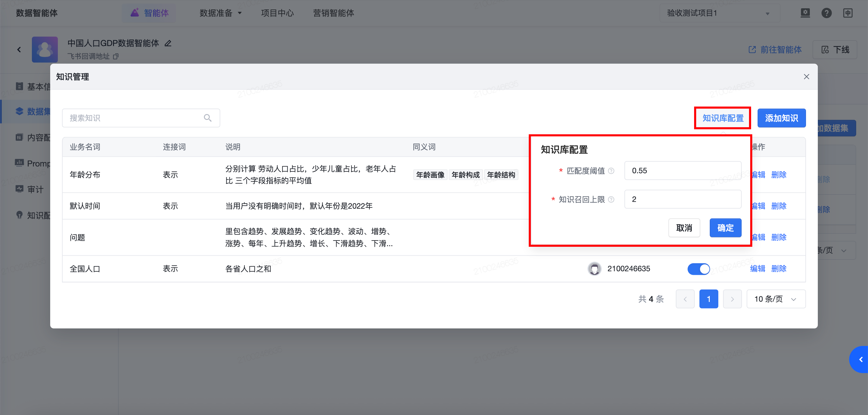
Task: Click 删除 for 年龄分布 row
Action: click(x=779, y=174)
